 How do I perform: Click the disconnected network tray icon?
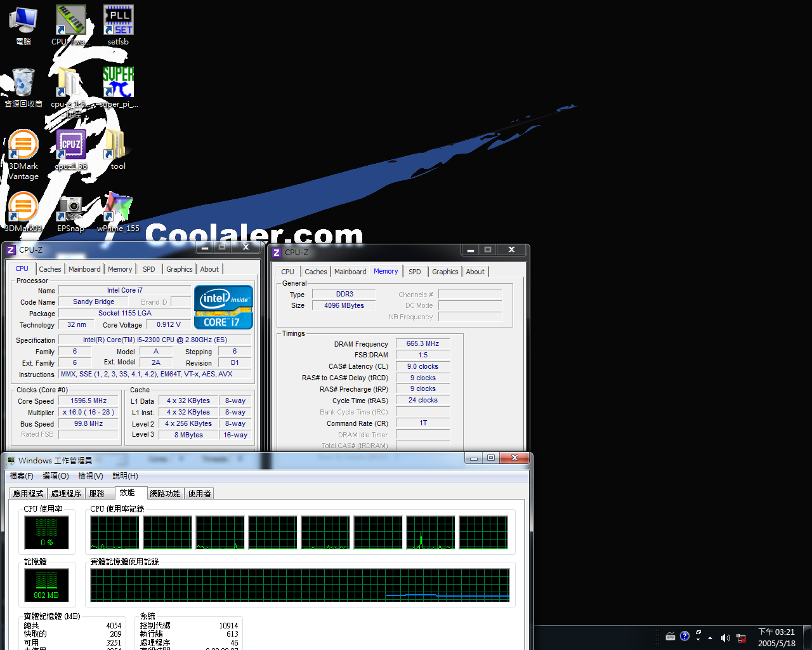[741, 638]
